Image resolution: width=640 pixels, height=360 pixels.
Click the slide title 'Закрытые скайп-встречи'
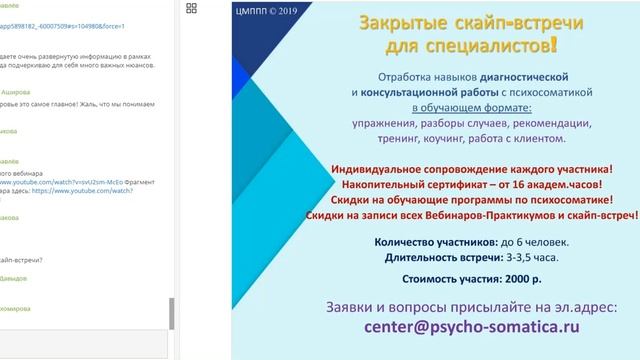pyautogui.click(x=471, y=23)
